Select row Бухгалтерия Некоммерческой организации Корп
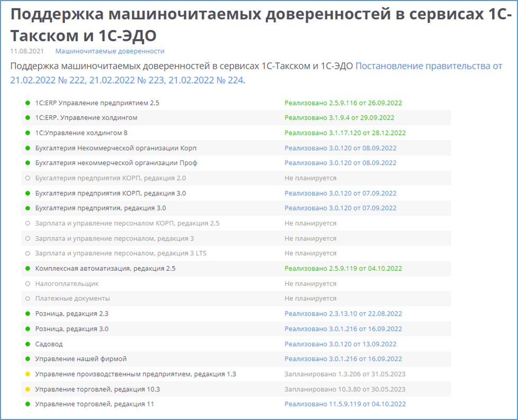Image resolution: width=518 pixels, height=420 pixels. click(x=236, y=148)
